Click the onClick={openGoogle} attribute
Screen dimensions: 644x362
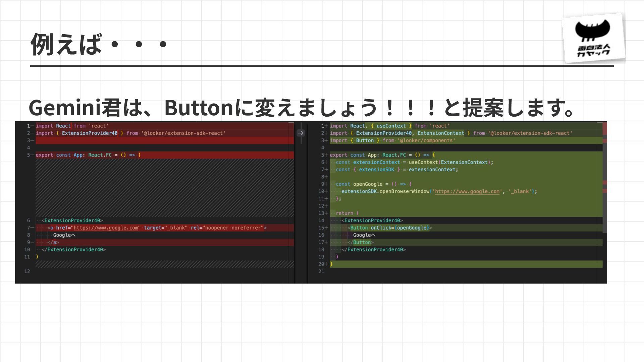point(400,228)
